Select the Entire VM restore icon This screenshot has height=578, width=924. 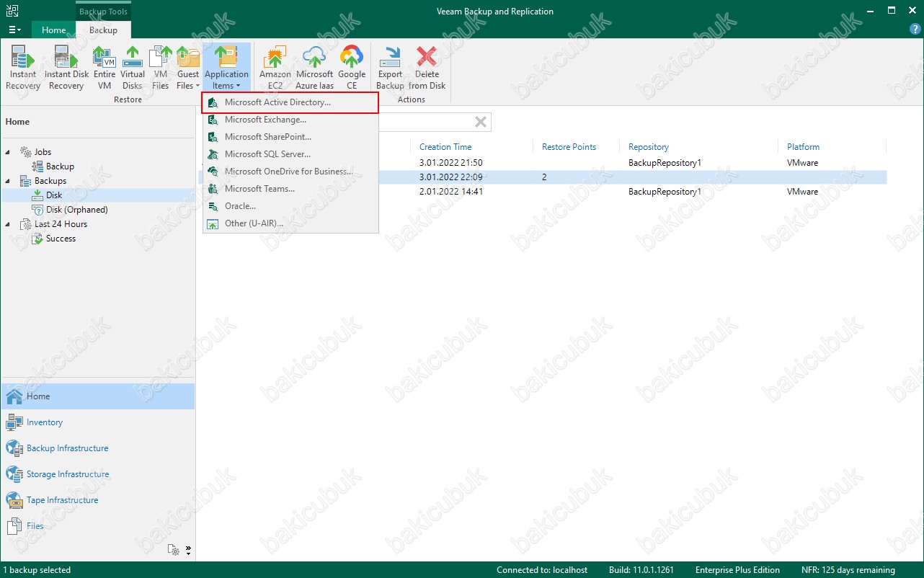click(x=105, y=68)
